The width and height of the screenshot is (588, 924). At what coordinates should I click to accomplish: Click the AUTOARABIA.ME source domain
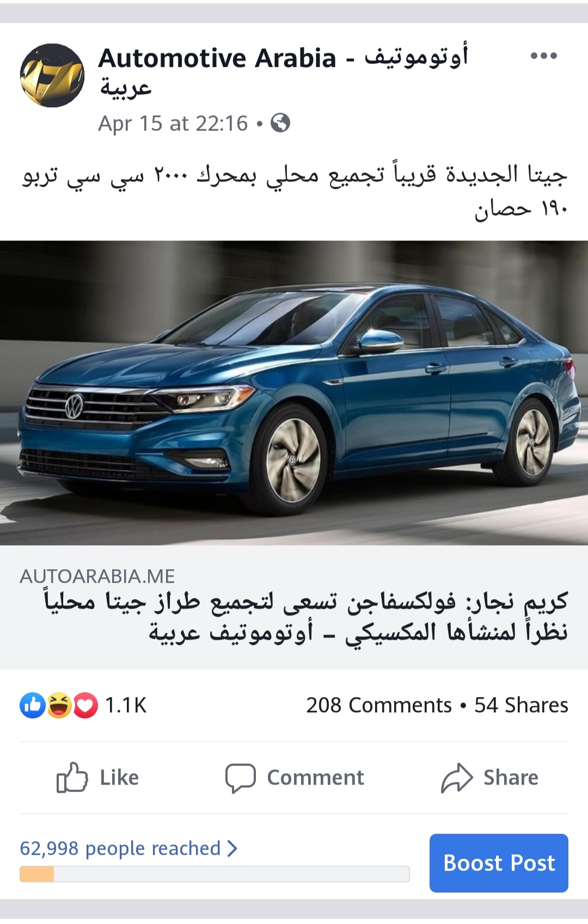point(97,576)
